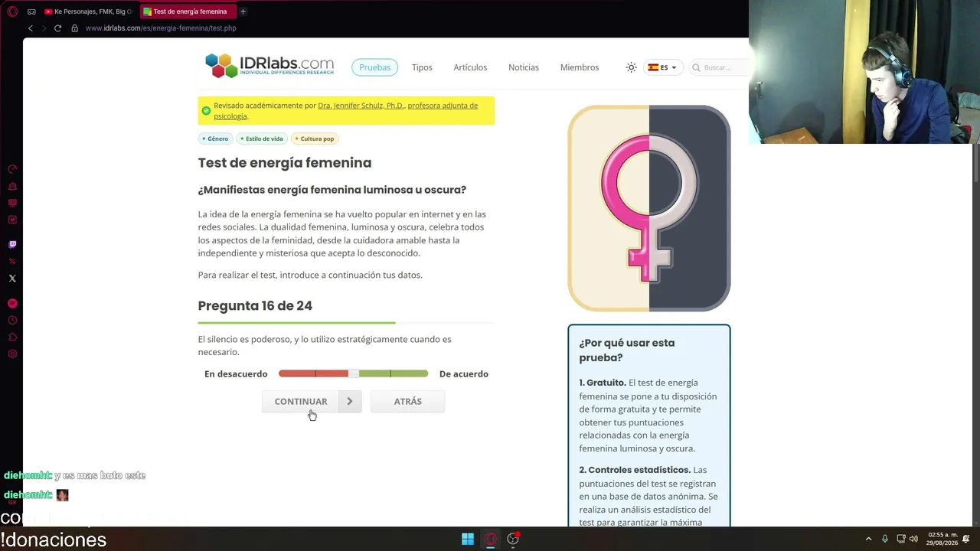Select the Test de energía femenina tab
This screenshot has height=551, width=980.
click(x=188, y=11)
